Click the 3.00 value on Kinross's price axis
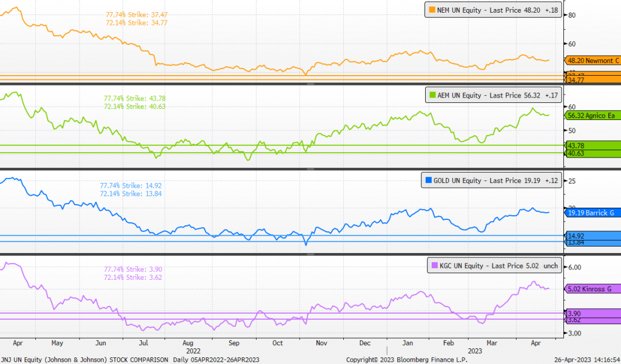 pos(575,333)
